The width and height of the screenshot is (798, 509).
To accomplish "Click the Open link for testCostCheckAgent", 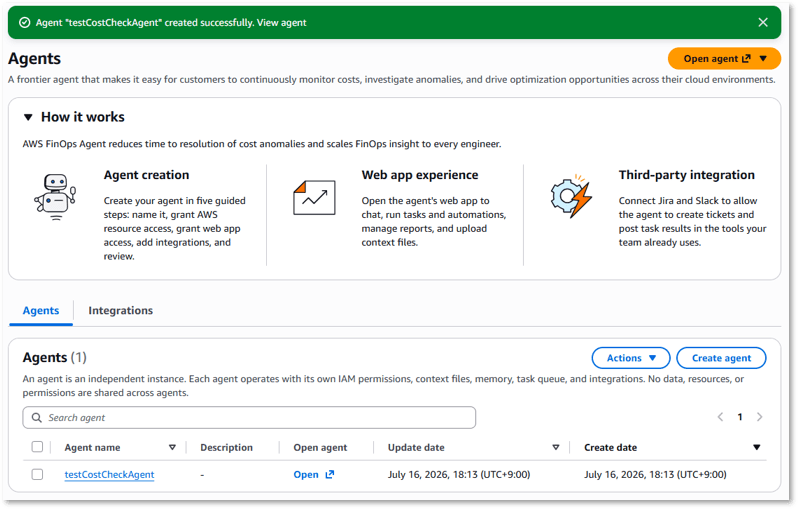I will coord(306,474).
